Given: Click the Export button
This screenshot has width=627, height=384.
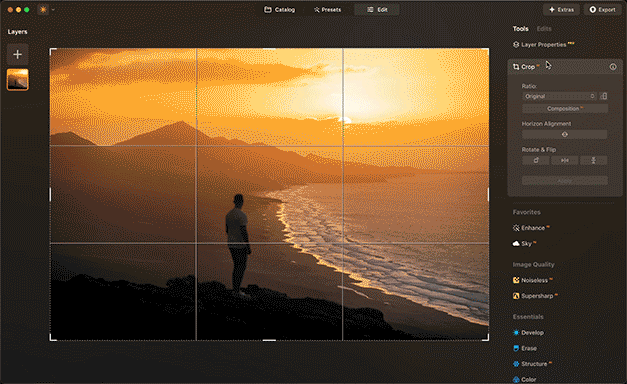Looking at the screenshot, I should pyautogui.click(x=602, y=10).
